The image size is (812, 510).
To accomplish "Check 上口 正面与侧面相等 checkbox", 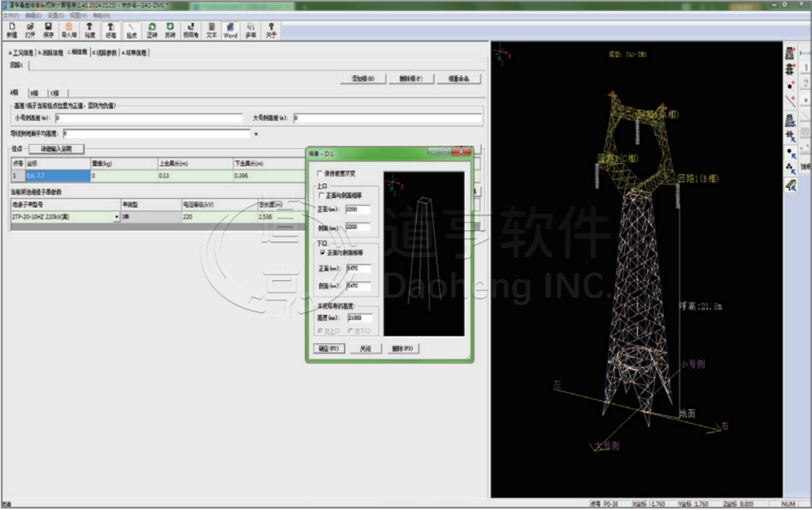I will tap(322, 194).
